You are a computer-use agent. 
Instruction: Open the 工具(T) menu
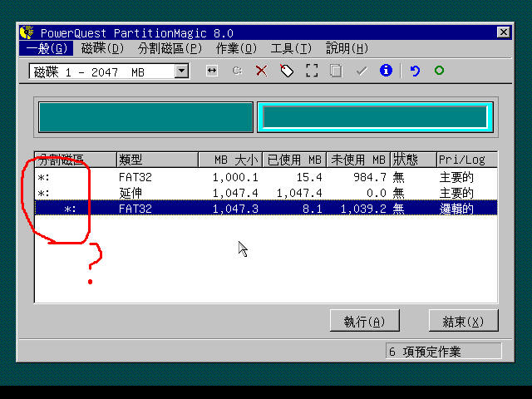pos(291,48)
